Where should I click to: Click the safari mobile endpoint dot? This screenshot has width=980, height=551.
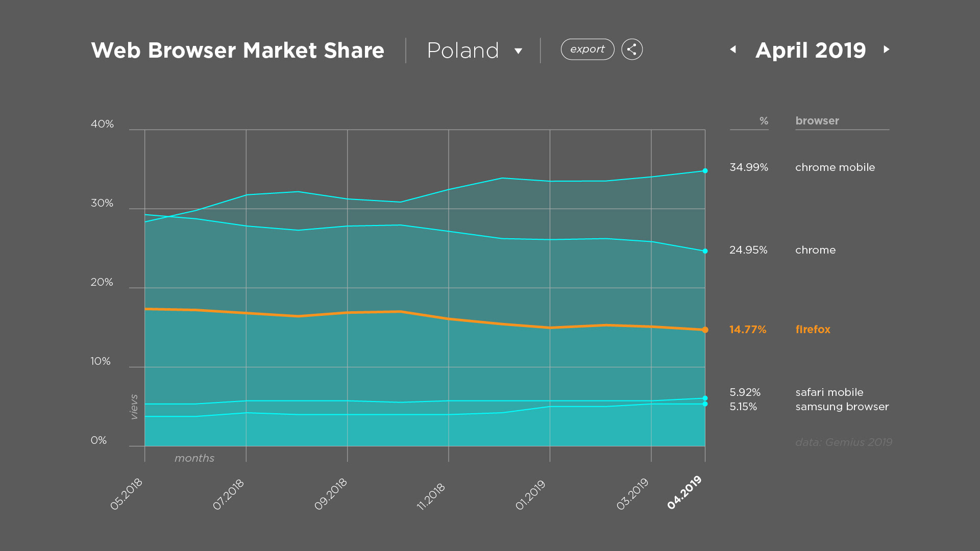705,398
